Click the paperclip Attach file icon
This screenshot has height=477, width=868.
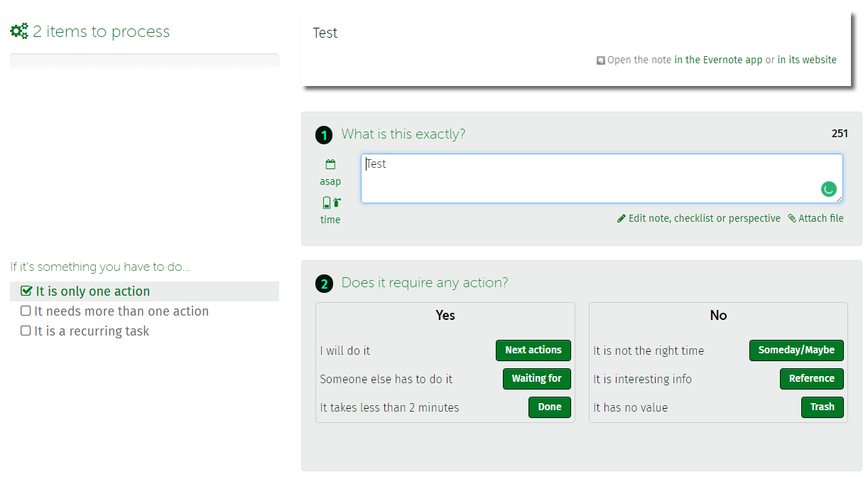[x=792, y=218]
